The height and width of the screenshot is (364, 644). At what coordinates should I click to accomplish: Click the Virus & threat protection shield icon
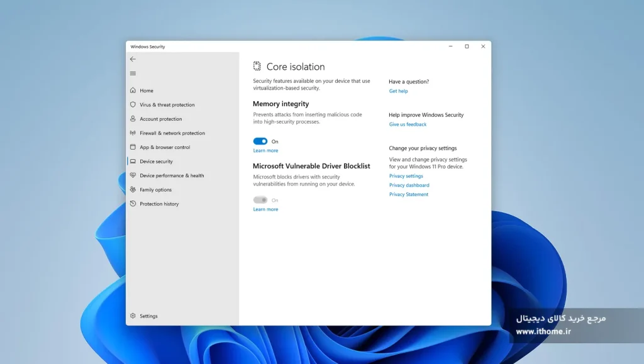133,104
